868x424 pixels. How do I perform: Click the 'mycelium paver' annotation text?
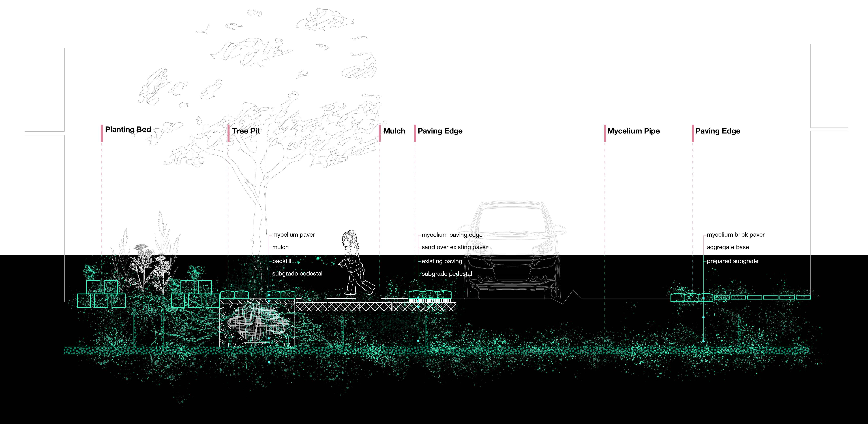[293, 235]
